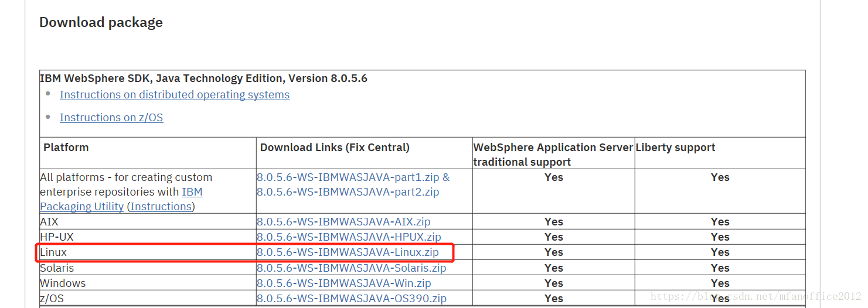Download 8.0.5.6-WS-IBMWASJAVA-Solaris.zip
The width and height of the screenshot is (868, 308).
pyautogui.click(x=351, y=268)
